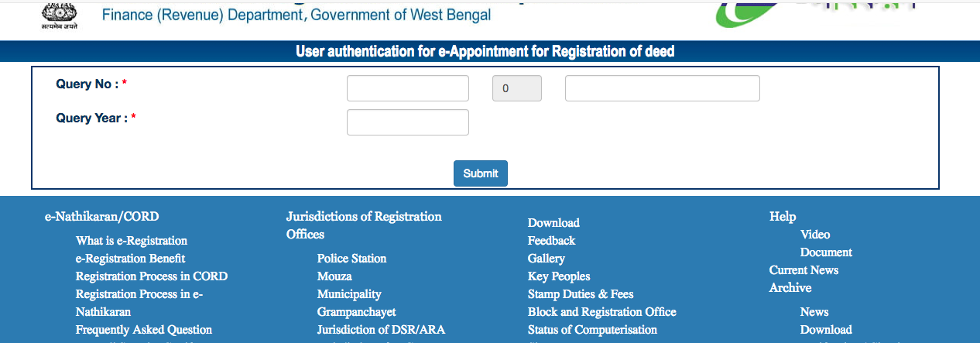980x343 pixels.
Task: View Frequently Asked Question page
Action: [144, 330]
